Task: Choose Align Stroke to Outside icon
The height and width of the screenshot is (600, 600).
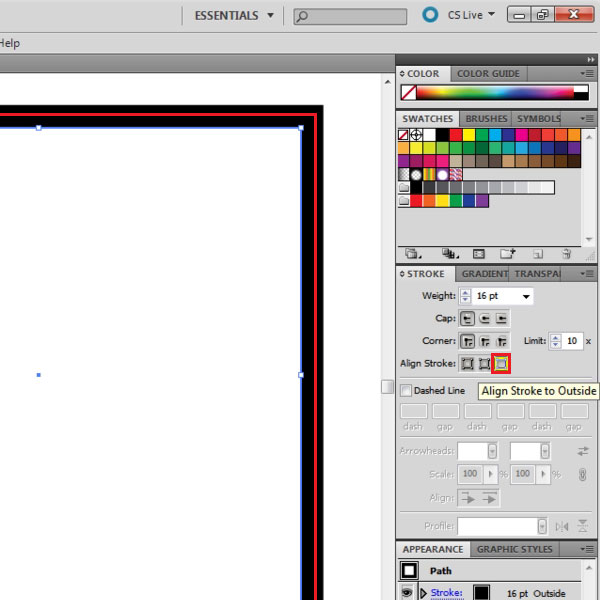Action: click(x=501, y=364)
